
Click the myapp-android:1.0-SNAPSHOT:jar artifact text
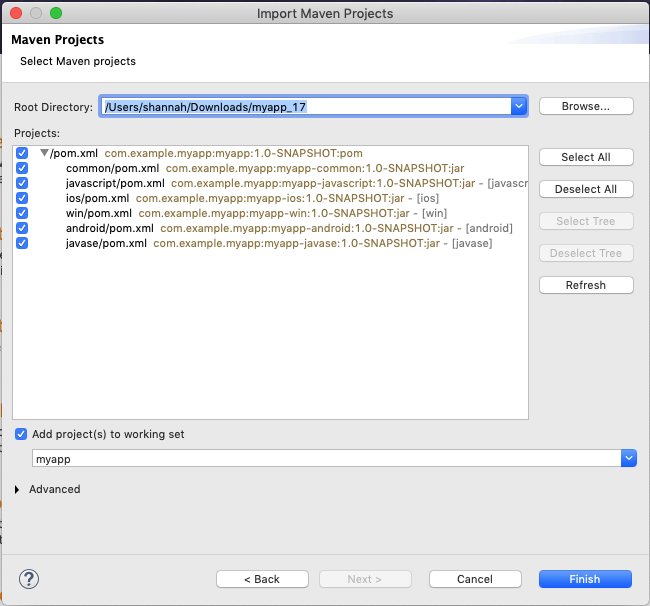(307, 228)
